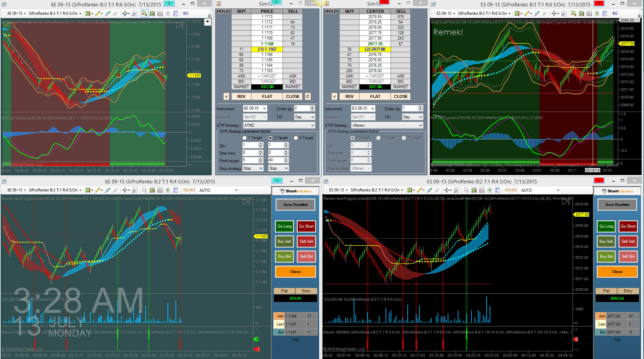Select drawing pencil in 6E B:2 chart toolbar
Screen dimensions: 644x359
click(x=98, y=190)
